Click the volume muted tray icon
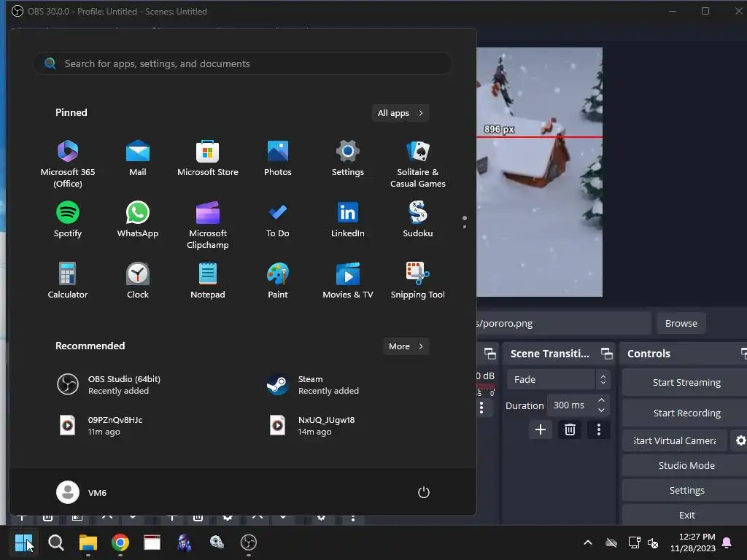Image resolution: width=747 pixels, height=560 pixels. click(x=653, y=542)
